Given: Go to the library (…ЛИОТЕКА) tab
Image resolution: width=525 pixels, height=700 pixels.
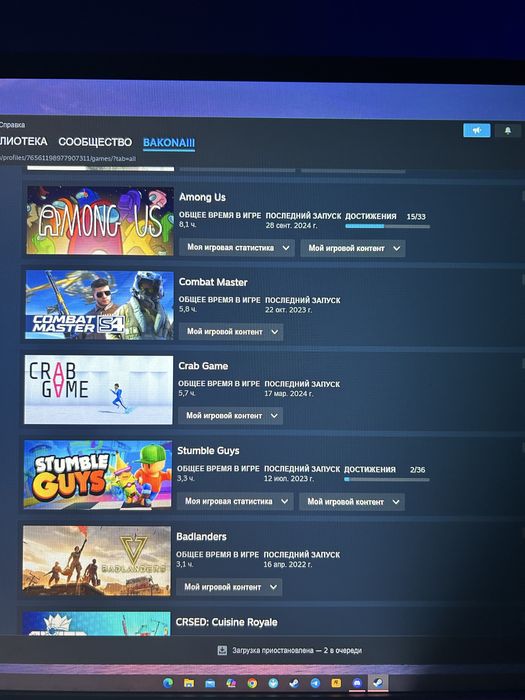Looking at the screenshot, I should point(24,142).
